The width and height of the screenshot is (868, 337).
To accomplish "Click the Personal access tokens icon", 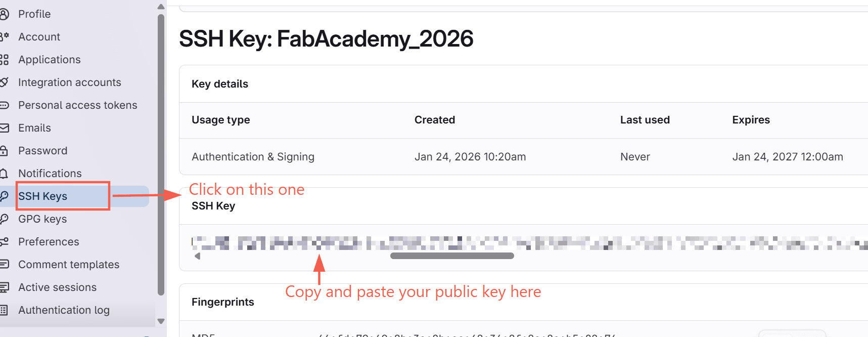I will pyautogui.click(x=5, y=105).
